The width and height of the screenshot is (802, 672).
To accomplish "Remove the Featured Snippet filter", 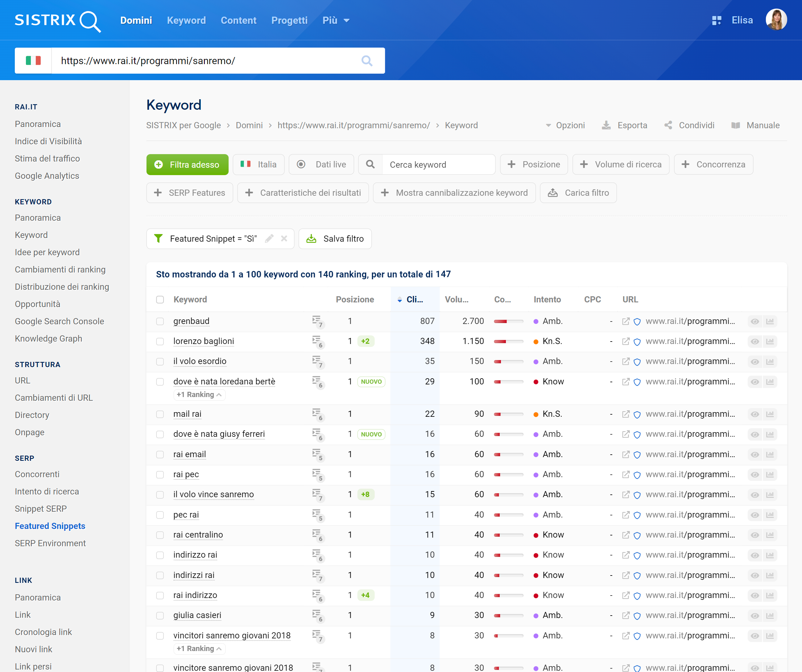I will pos(284,239).
